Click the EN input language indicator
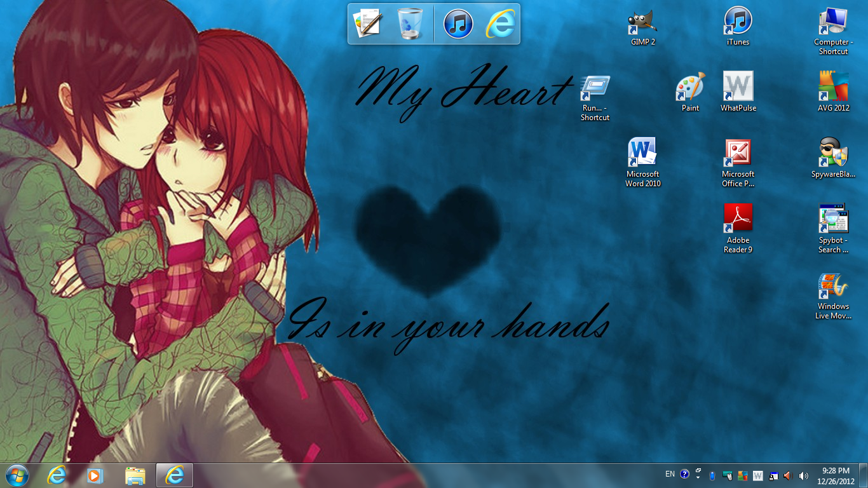This screenshot has height=488, width=868. pyautogui.click(x=670, y=474)
